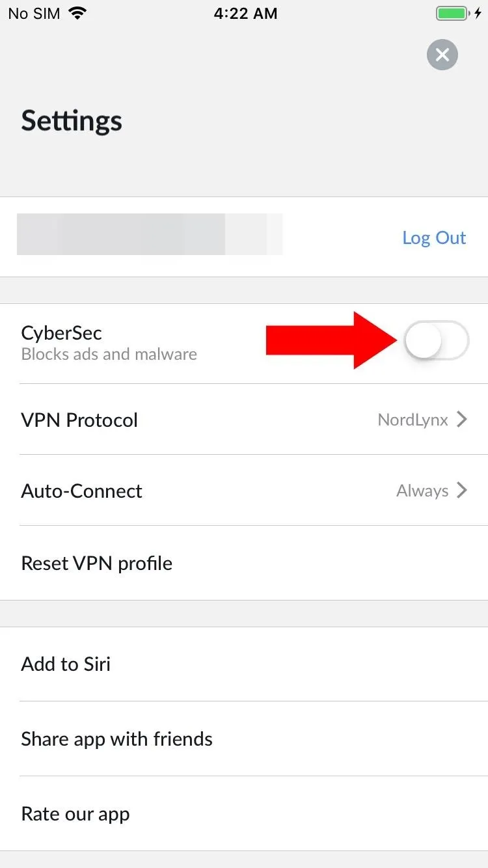The image size is (488, 868).
Task: Tap the Log Out link
Action: [x=434, y=237]
